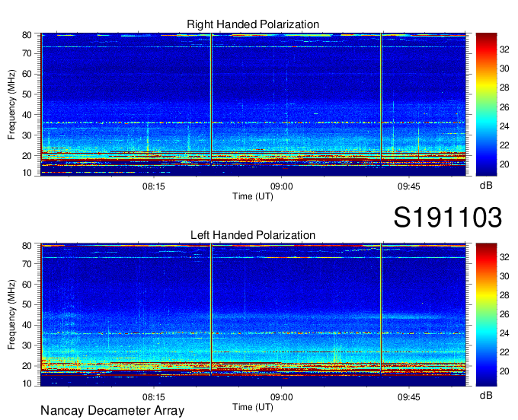Click "Time (UT)" label under Right Handed plot
518x420 pixels.
[x=253, y=196]
